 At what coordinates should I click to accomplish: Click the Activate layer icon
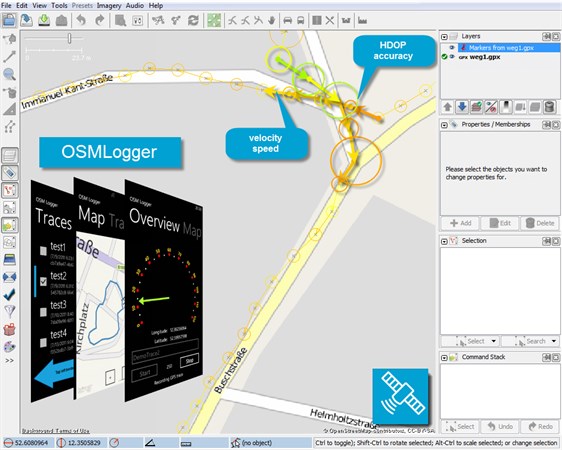pos(476,106)
